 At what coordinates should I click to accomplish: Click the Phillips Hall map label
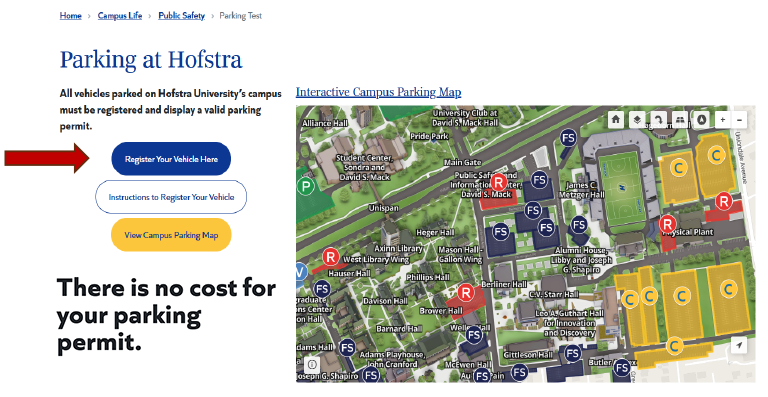[428, 277]
